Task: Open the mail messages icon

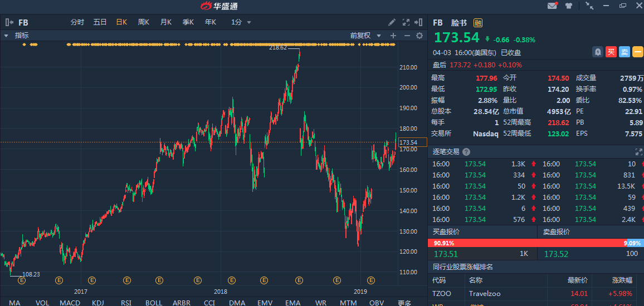Action: (x=552, y=6)
